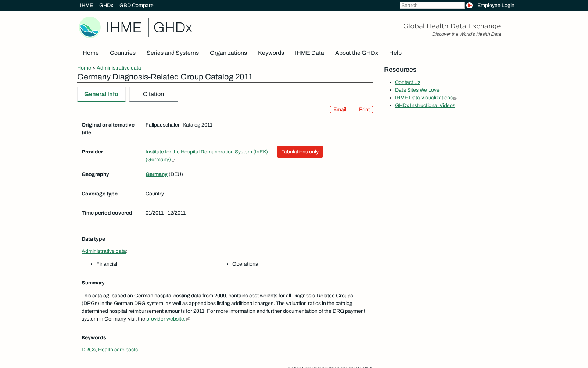Open the DRGs keyword link
The height and width of the screenshot is (368, 588).
[x=89, y=350]
